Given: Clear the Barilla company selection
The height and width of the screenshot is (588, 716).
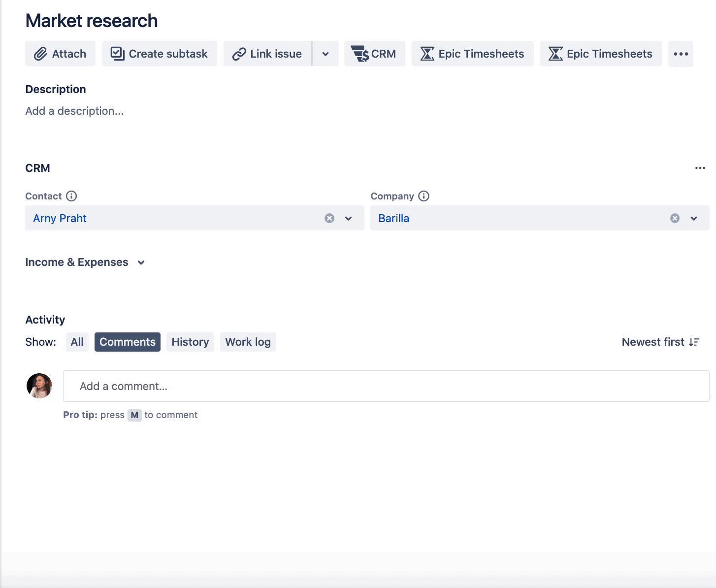Looking at the screenshot, I should pos(674,218).
